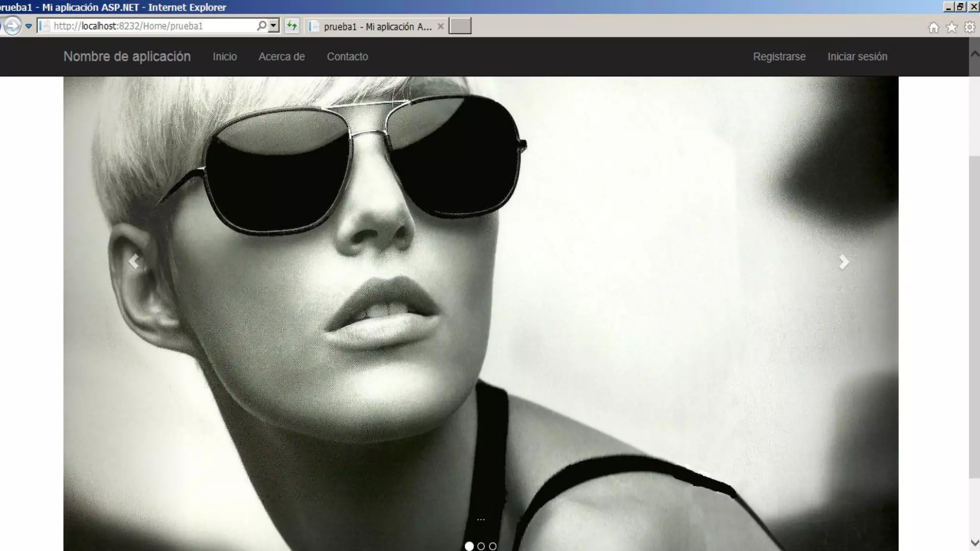Click the refresh page icon
Image resolution: width=980 pixels, height=551 pixels.
[x=291, y=26]
